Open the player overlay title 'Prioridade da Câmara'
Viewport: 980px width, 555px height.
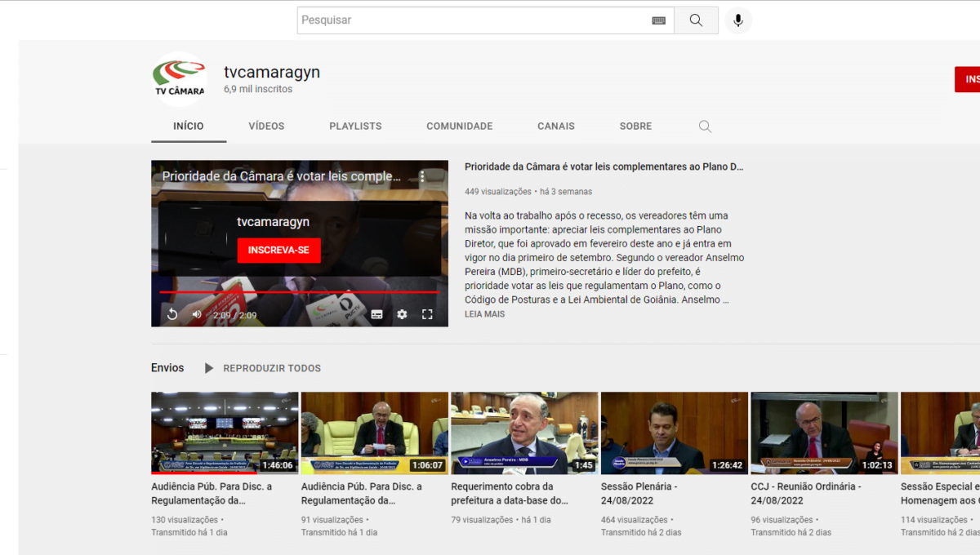click(x=282, y=176)
